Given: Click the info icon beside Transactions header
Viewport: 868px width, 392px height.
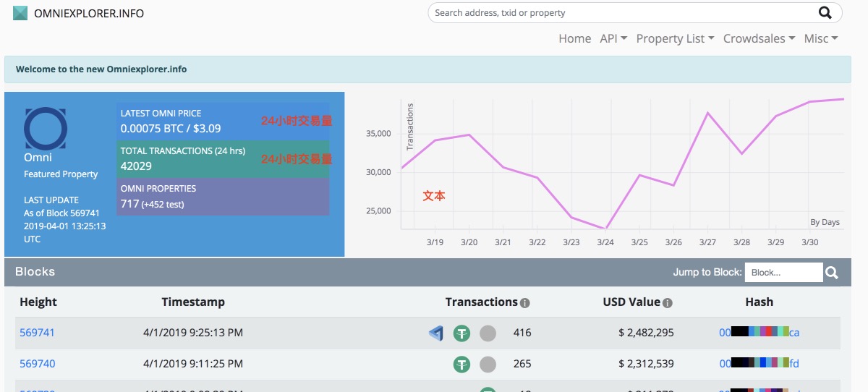Looking at the screenshot, I should 525,303.
